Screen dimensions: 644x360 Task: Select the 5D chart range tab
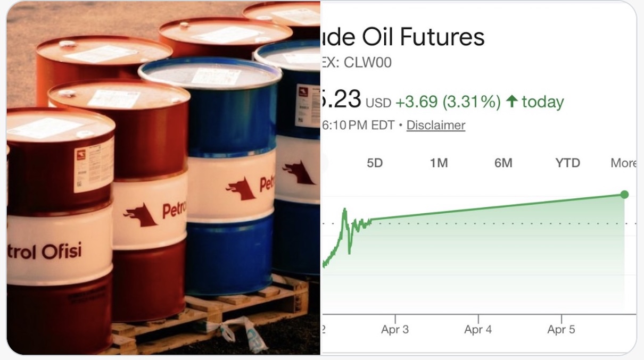pyautogui.click(x=375, y=163)
